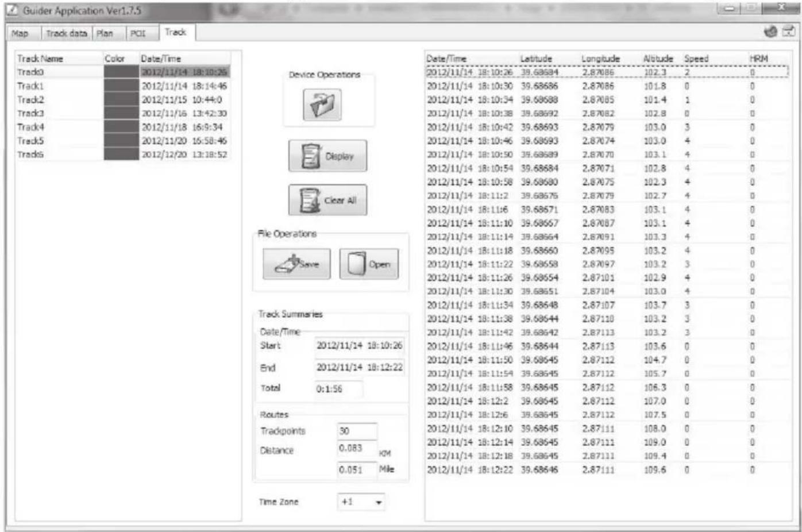Viewport: 802px width, 532px height.
Task: Click the End date/time field
Action: pyautogui.click(x=360, y=367)
